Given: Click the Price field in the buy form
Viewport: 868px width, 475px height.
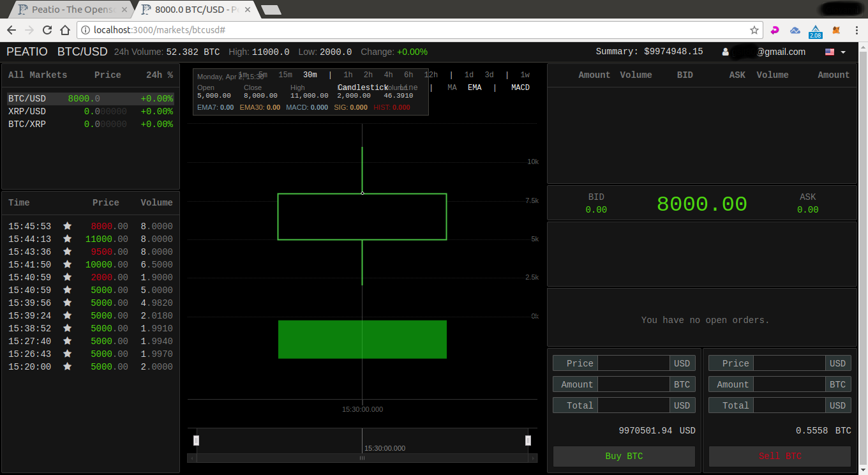Looking at the screenshot, I should (x=634, y=363).
